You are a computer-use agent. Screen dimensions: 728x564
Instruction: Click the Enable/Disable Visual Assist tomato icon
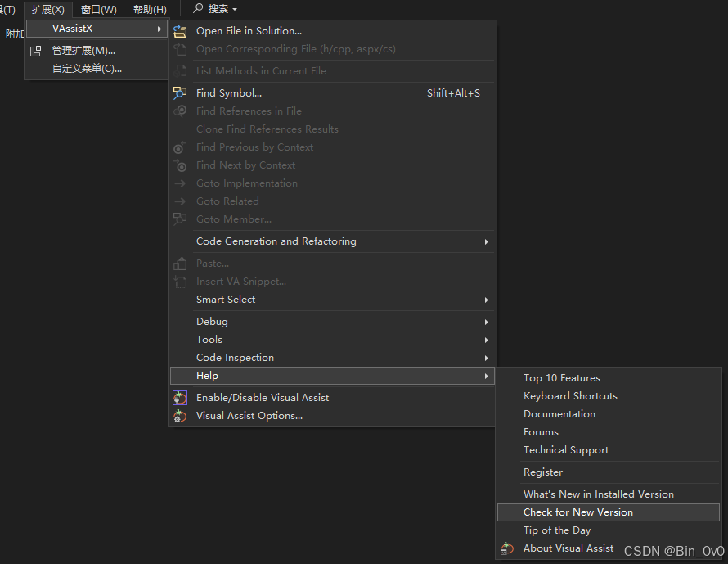(x=180, y=398)
